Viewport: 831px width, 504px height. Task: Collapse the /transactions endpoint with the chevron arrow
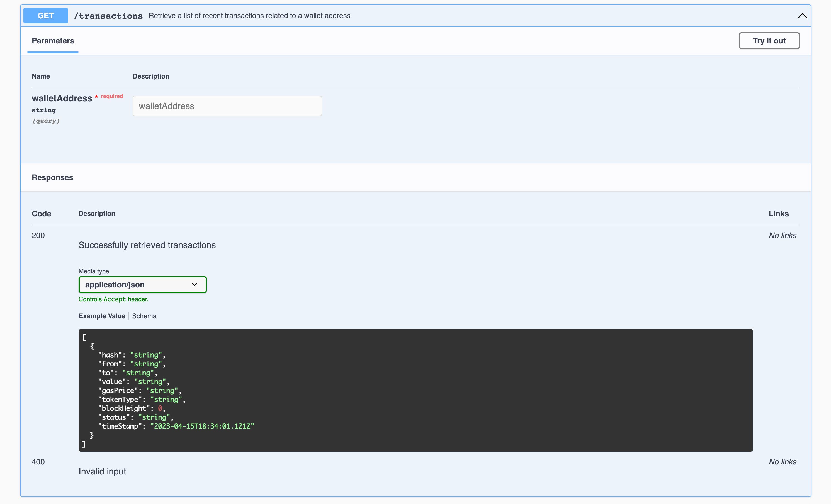point(802,16)
